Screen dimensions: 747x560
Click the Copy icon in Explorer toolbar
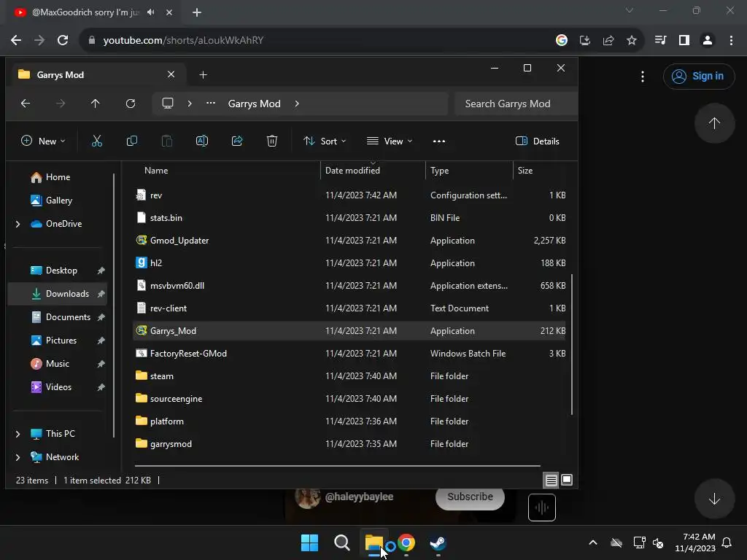pyautogui.click(x=132, y=141)
